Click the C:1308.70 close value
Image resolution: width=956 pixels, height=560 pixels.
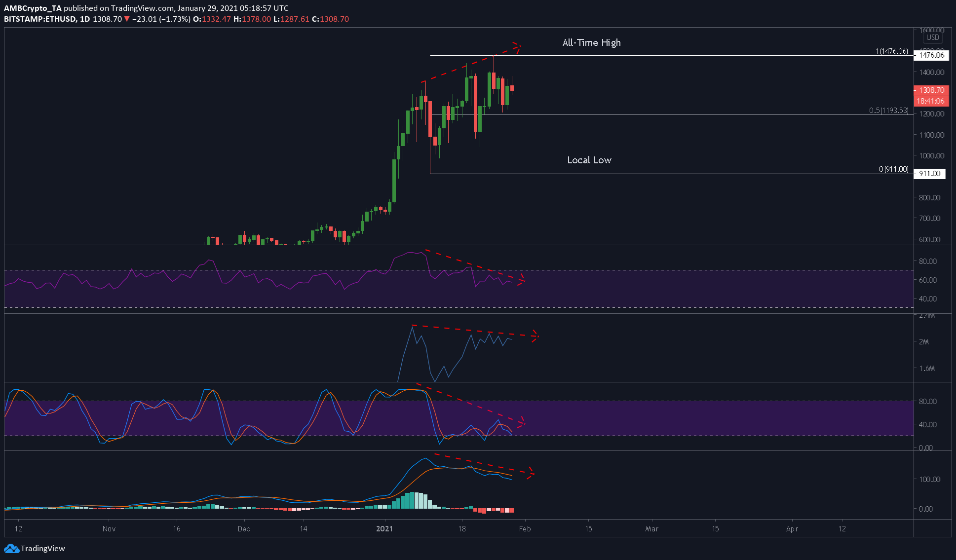(330, 19)
